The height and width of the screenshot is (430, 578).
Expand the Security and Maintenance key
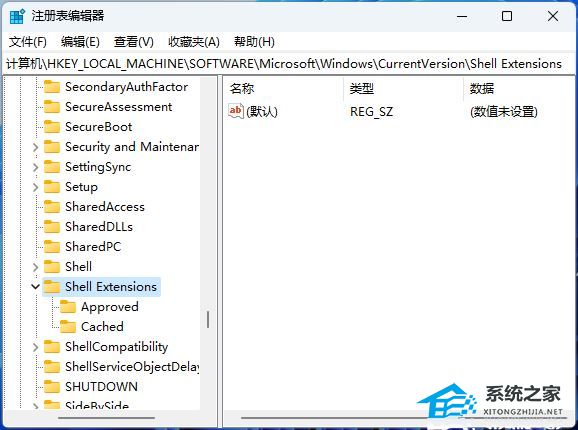click(x=35, y=147)
